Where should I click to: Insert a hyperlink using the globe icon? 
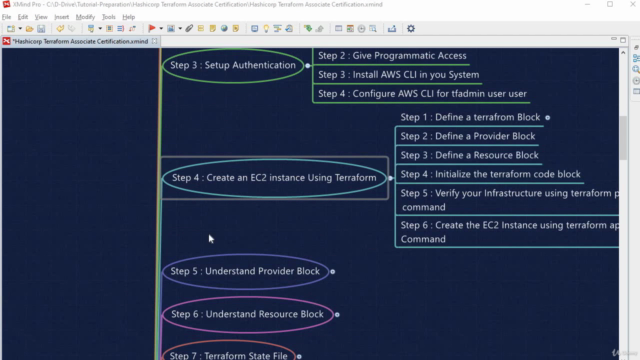pyautogui.click(x=224, y=29)
